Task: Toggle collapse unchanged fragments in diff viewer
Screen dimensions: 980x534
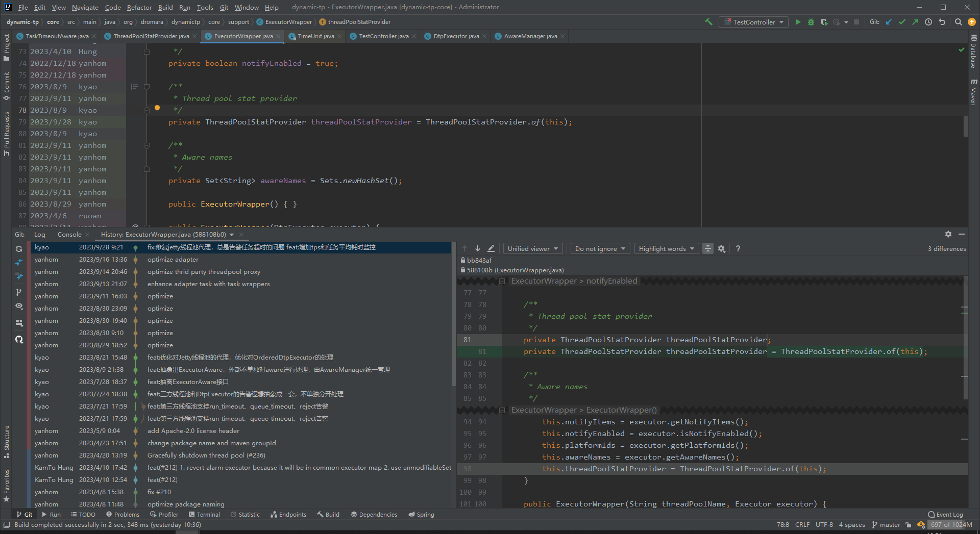Action: [x=708, y=248]
